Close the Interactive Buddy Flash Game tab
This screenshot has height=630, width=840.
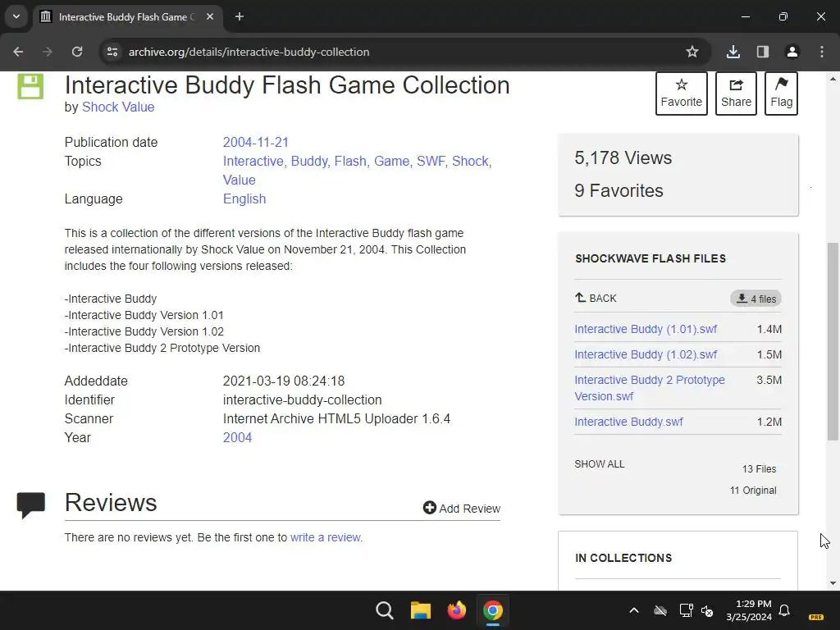210,16
